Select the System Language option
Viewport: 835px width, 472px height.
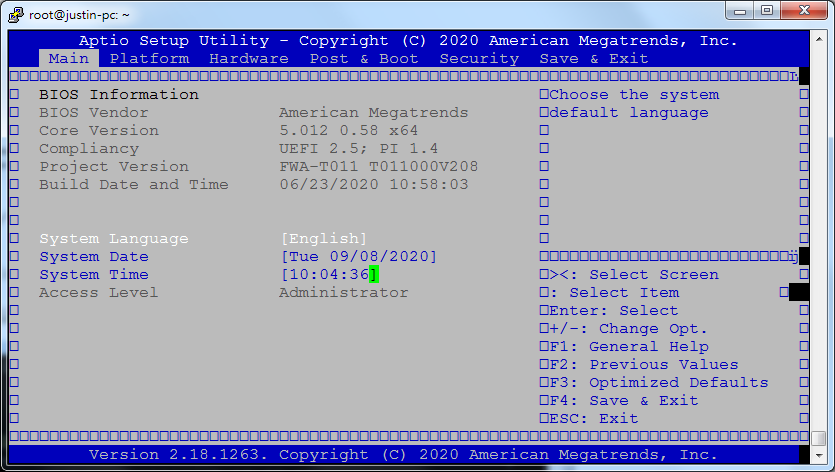click(113, 239)
